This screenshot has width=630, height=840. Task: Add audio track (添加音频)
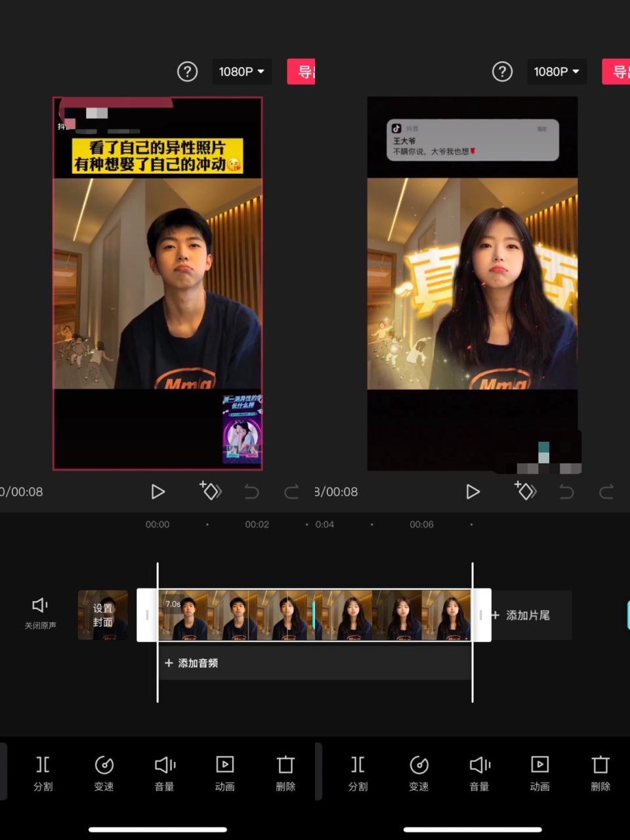[x=315, y=663]
